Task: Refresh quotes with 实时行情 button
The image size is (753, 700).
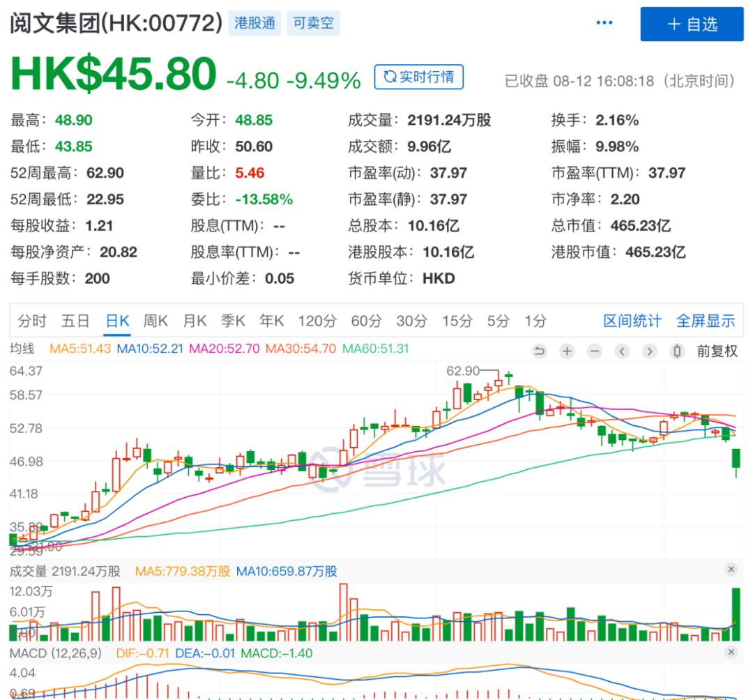Action: coord(418,77)
